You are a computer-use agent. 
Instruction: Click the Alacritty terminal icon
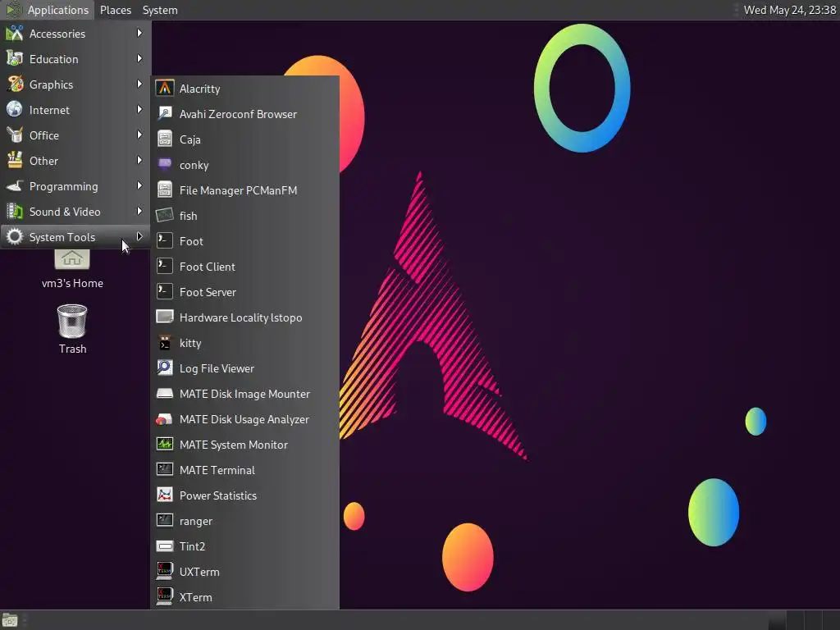(x=164, y=88)
